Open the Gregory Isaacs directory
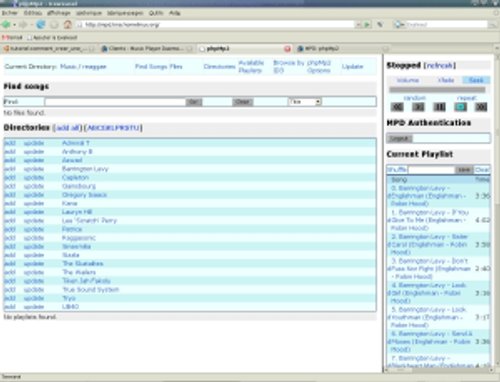This screenshot has height=382, width=500. click(84, 195)
